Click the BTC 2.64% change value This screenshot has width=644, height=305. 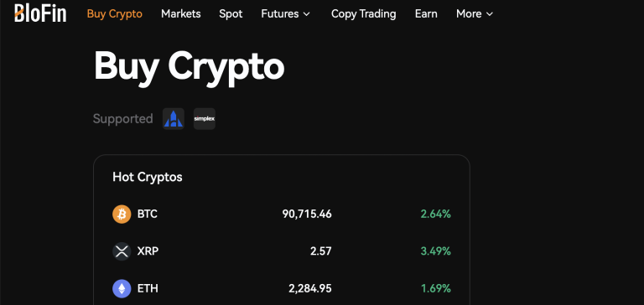[x=436, y=215]
